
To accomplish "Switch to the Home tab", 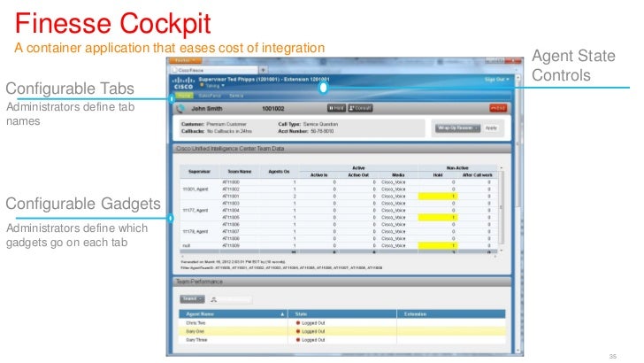I will tap(184, 96).
